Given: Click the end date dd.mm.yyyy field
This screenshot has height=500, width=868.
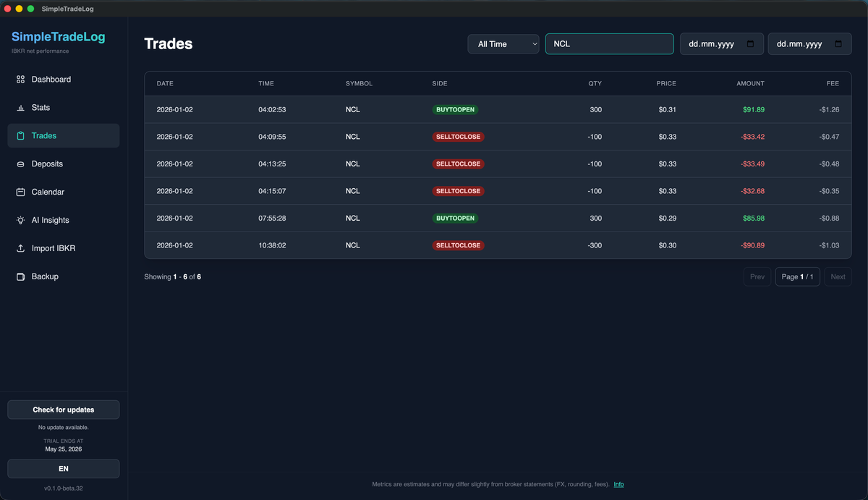Looking at the screenshot, I should click(809, 44).
